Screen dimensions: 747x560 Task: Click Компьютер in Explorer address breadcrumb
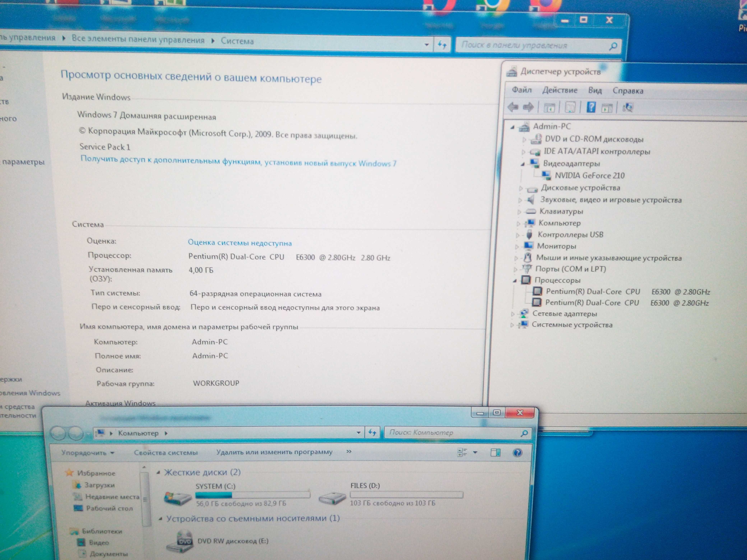click(138, 433)
